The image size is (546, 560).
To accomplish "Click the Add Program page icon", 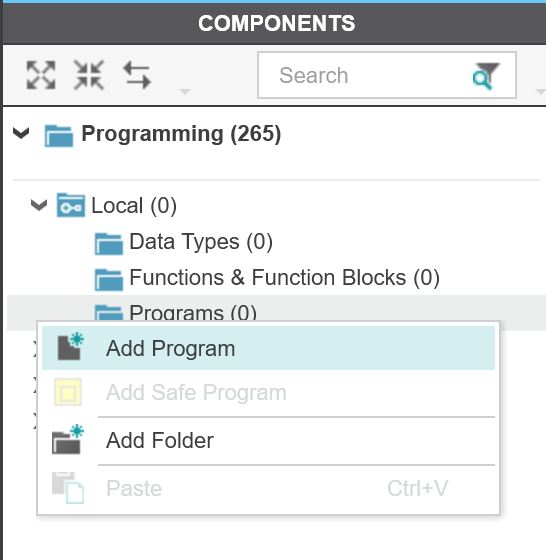I will (70, 346).
